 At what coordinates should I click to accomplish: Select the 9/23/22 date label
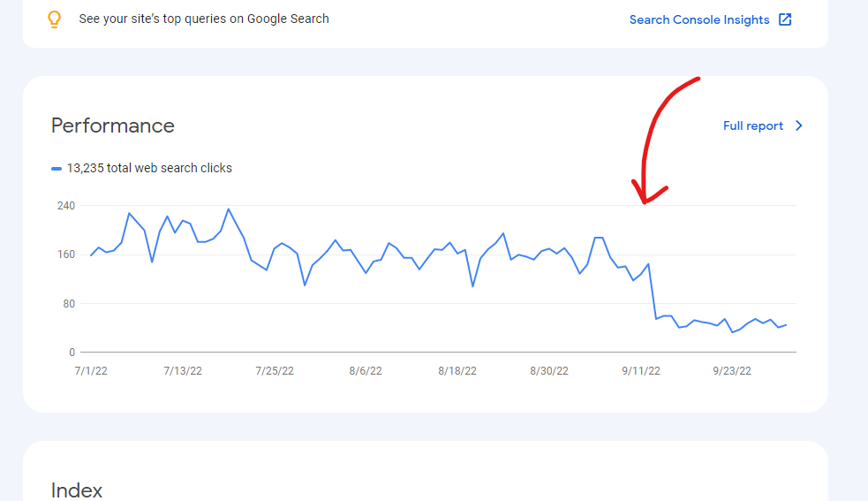[x=732, y=371]
